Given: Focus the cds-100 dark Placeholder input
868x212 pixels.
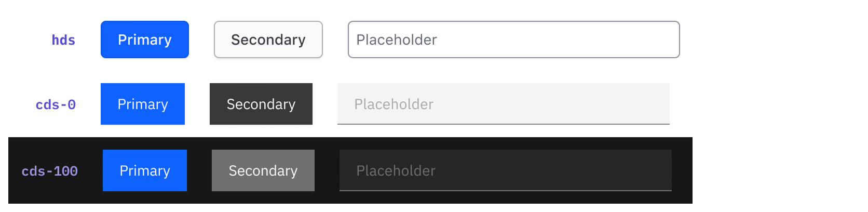Looking at the screenshot, I should click(506, 170).
